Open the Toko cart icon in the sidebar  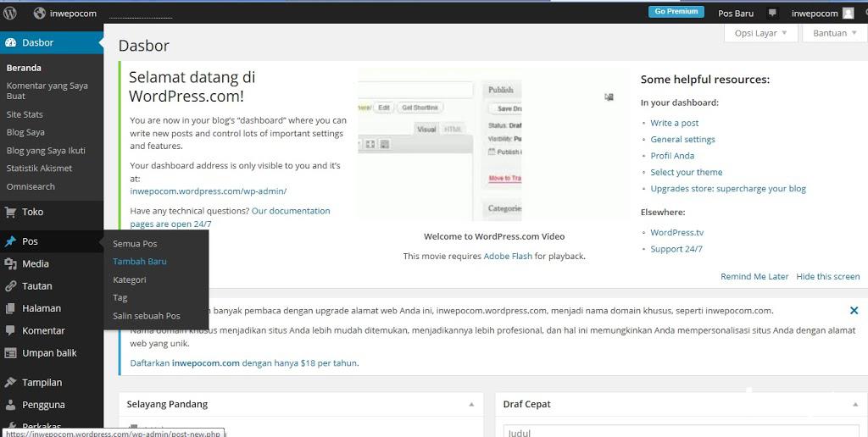[10, 212]
